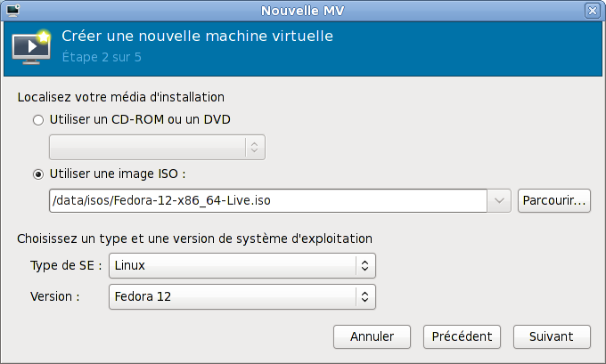606x364 pixels.
Task: Expand the Version dropdown showing Fedora 12
Action: tap(242, 296)
